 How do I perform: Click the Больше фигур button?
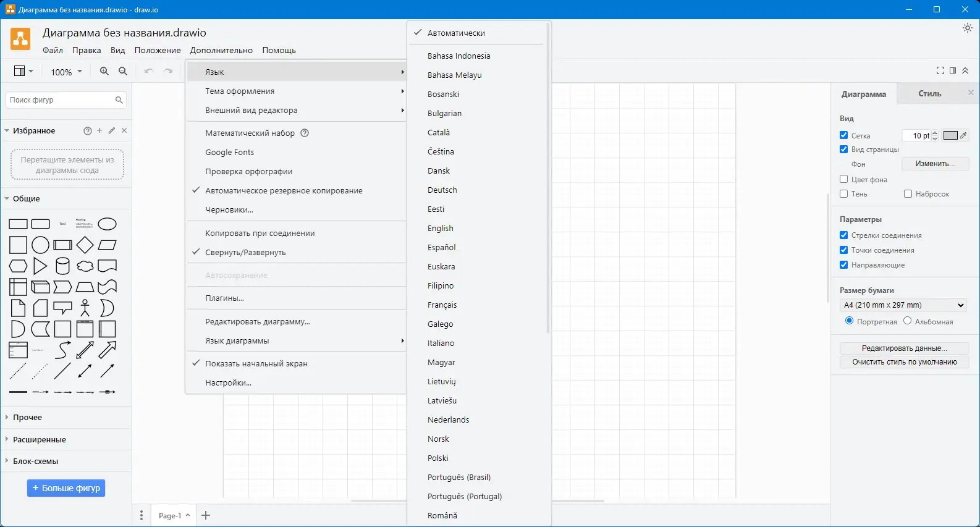66,488
